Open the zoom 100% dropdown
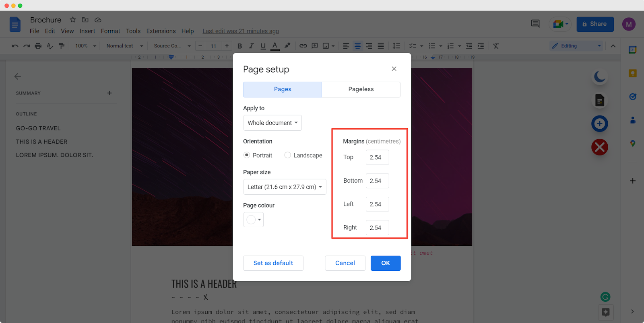Viewport: 644px width, 323px height. (x=85, y=46)
